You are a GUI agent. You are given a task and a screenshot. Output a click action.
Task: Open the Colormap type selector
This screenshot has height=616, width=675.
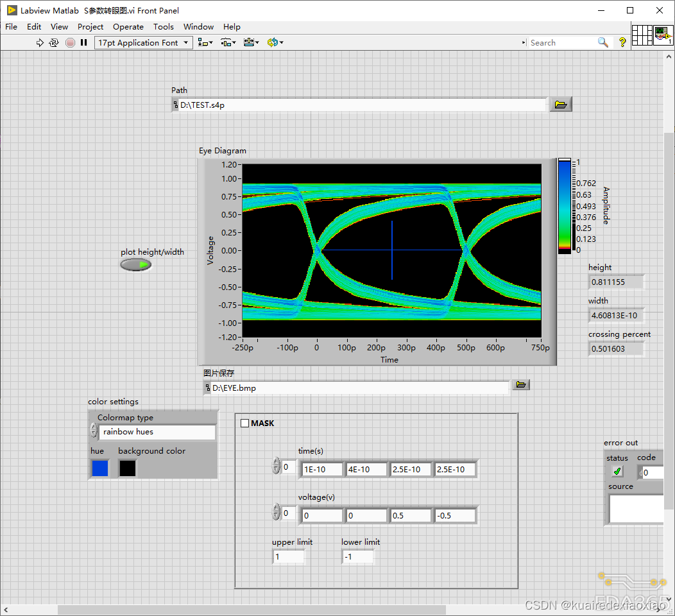click(x=157, y=432)
